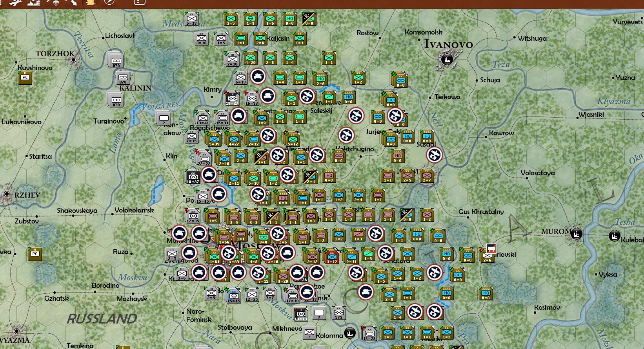
Task: Select tank marker right of 16=33 counter
Action: click(268, 96)
